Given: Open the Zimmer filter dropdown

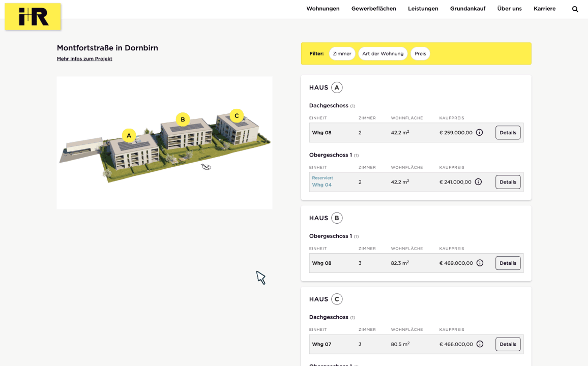Looking at the screenshot, I should [x=342, y=54].
